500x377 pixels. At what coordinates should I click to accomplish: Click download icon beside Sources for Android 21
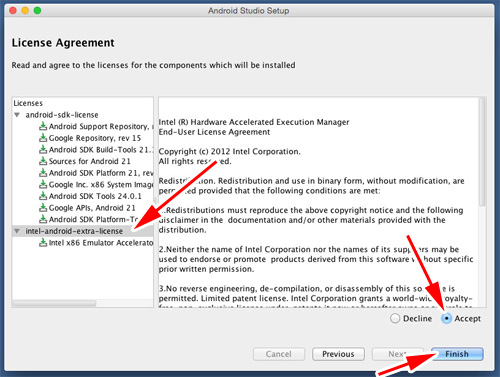[x=43, y=161]
